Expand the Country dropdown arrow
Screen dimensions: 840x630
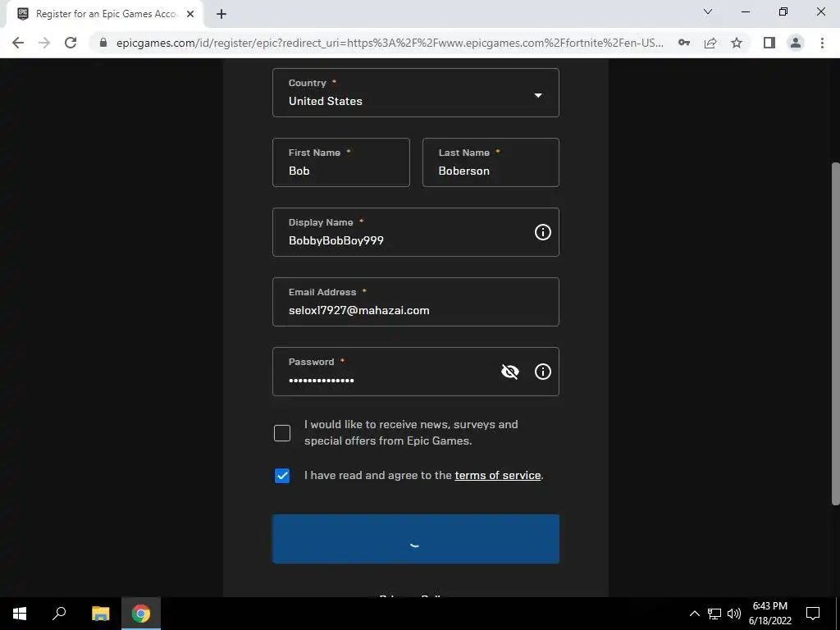pos(538,95)
